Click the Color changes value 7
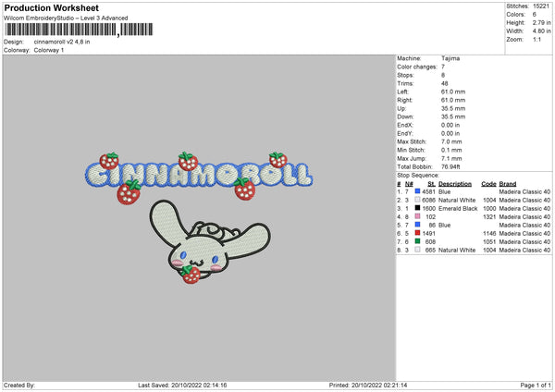Screen dimensions: 555x392 tap(443, 67)
